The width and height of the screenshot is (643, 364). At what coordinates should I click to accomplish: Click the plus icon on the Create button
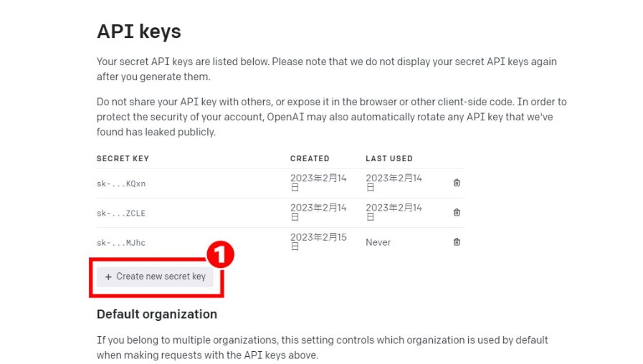point(108,277)
